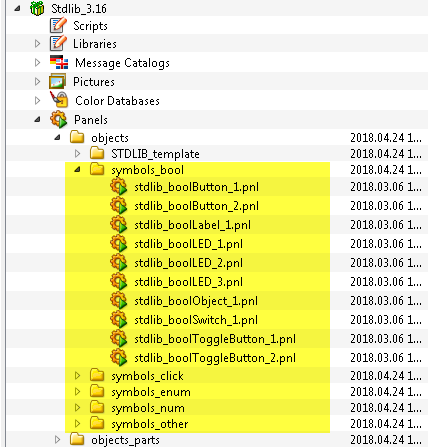This screenshot has height=447, width=428.
Task: Click the stdlib_boolLED_1.pnl panel icon
Action: (119, 244)
